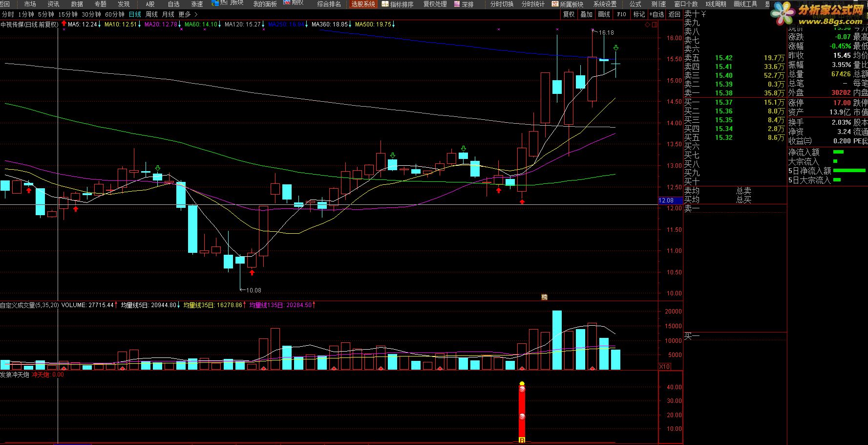868x445 pixels.
Task: Click the yellow B marker under red bar
Action: [522, 441]
